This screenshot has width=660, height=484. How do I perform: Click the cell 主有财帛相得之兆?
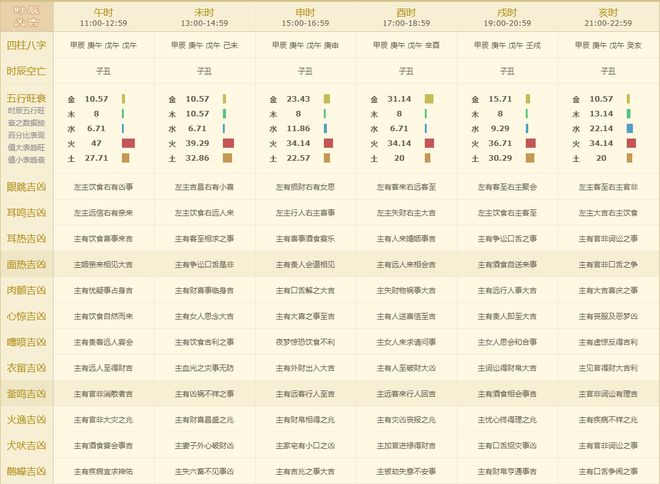306,420
